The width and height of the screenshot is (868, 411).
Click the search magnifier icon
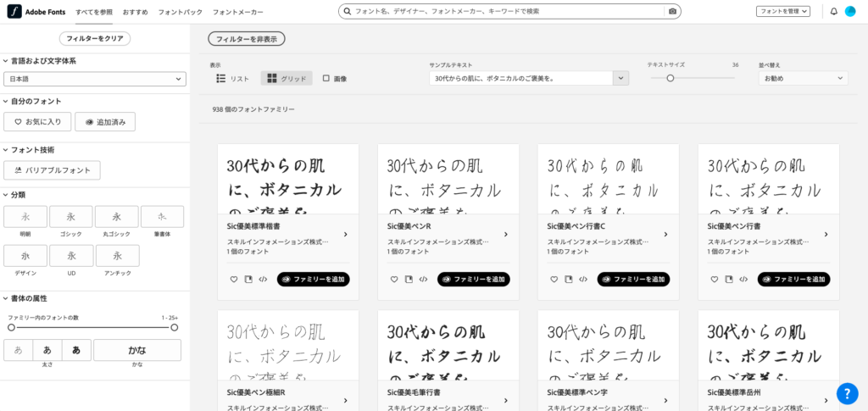(347, 11)
